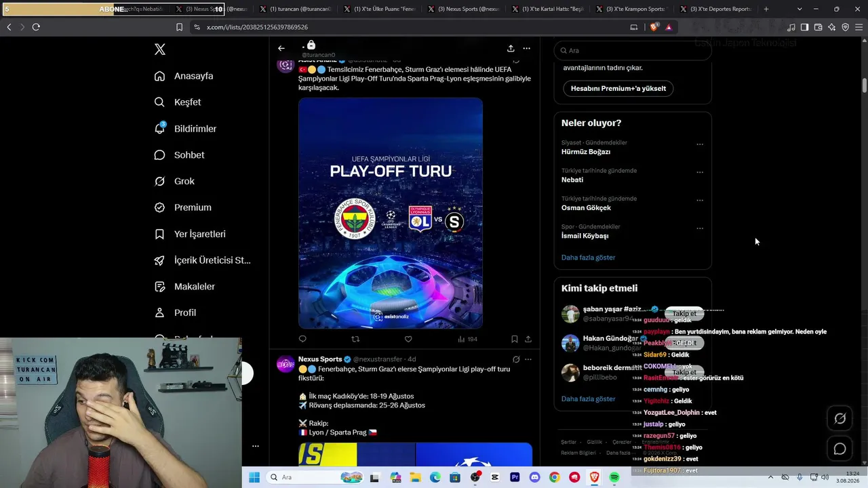Open the Play-Off Turu tweet image
Image resolution: width=868 pixels, height=488 pixels.
click(391, 213)
